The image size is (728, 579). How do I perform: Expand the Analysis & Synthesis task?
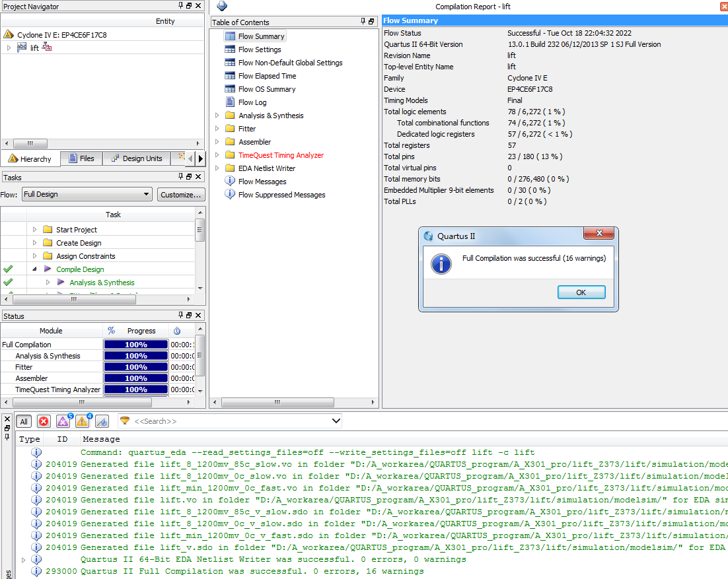(48, 282)
